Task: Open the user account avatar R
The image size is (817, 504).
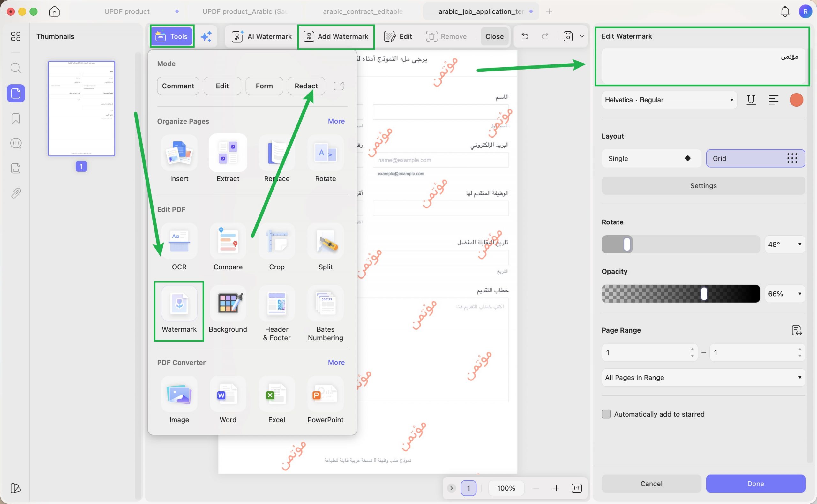Action: (805, 12)
